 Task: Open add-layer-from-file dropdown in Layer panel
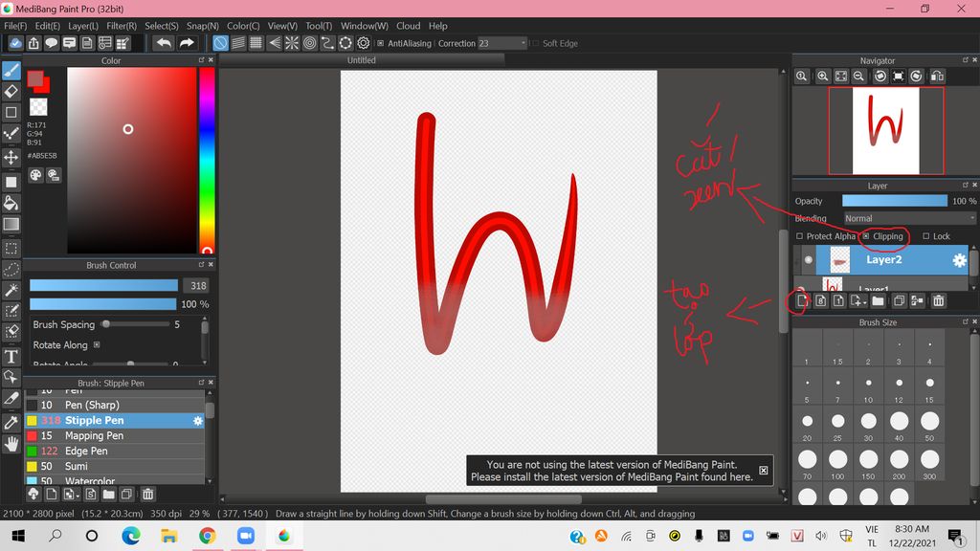(x=858, y=301)
